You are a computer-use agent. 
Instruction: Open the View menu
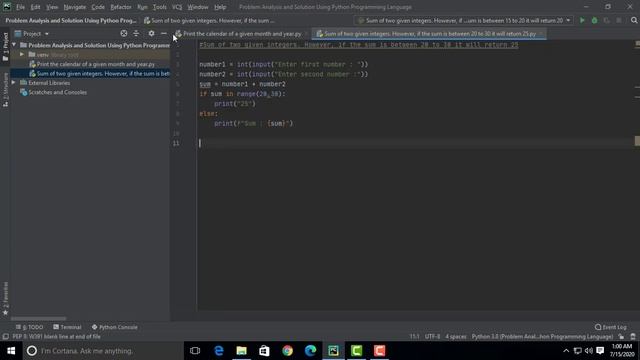[x=52, y=7]
